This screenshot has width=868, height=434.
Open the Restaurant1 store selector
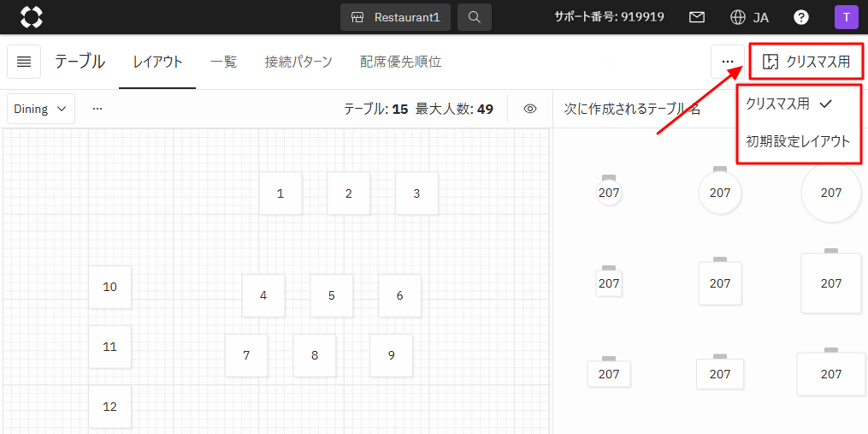coord(395,17)
